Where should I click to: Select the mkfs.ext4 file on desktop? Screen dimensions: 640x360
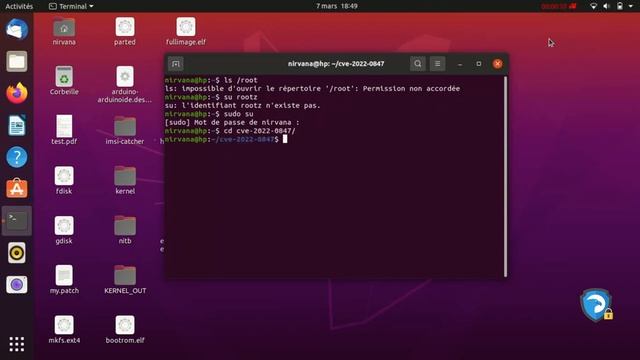64,329
